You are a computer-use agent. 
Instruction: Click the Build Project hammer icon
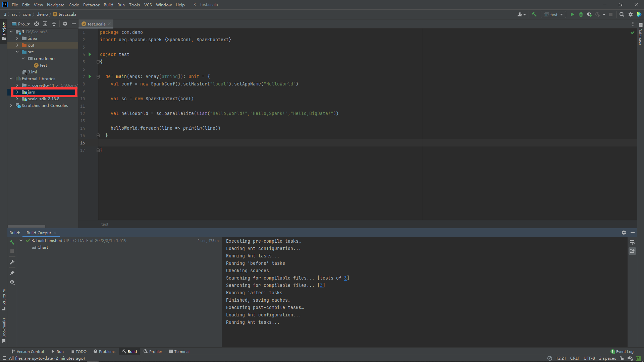click(x=534, y=14)
